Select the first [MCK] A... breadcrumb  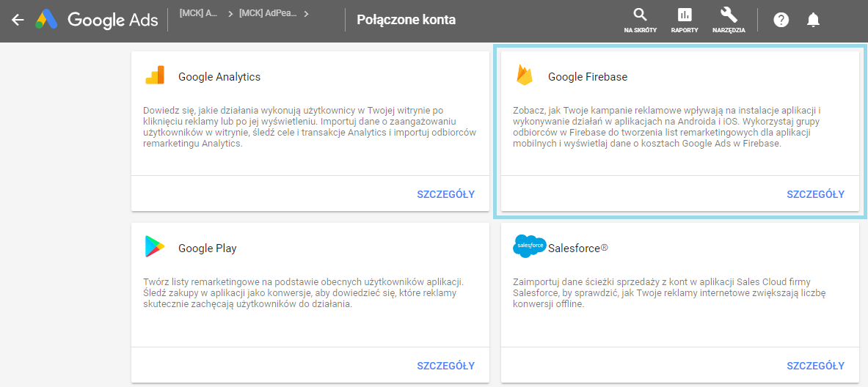click(x=198, y=14)
